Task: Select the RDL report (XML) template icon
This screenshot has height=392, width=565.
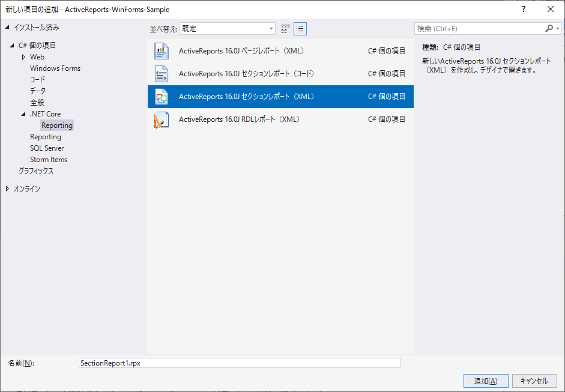Action: [x=162, y=119]
